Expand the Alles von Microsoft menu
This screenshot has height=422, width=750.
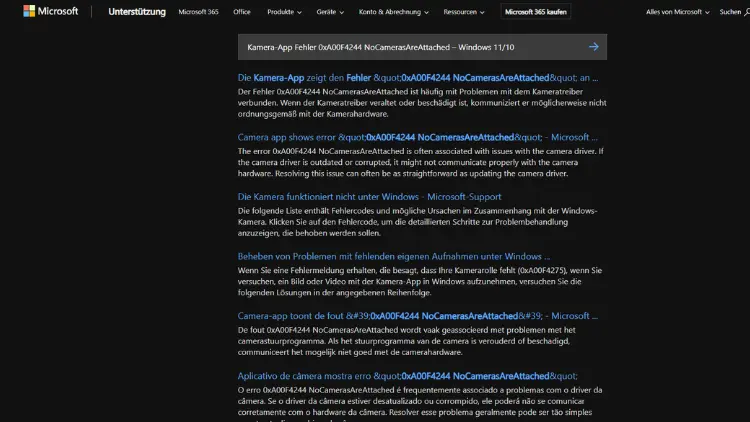tap(677, 12)
